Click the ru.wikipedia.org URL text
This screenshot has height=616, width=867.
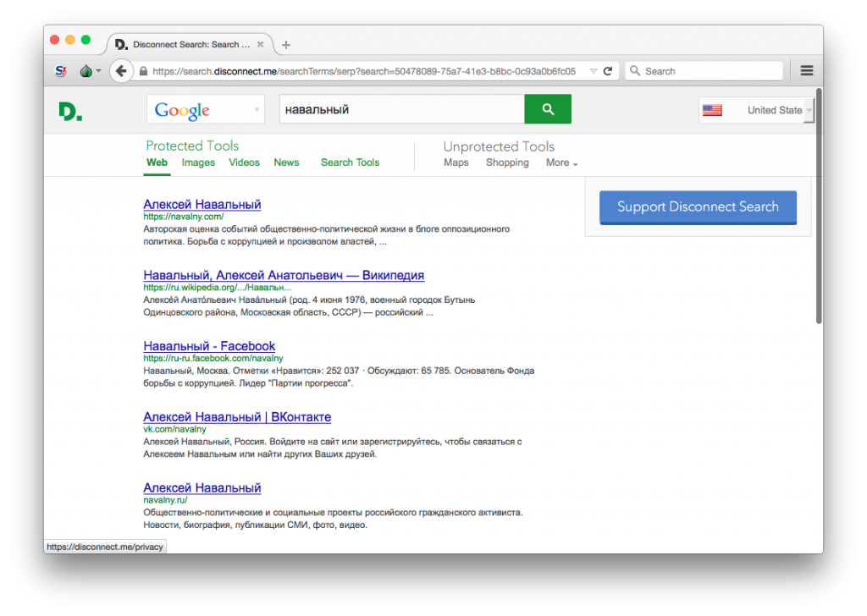(218, 288)
